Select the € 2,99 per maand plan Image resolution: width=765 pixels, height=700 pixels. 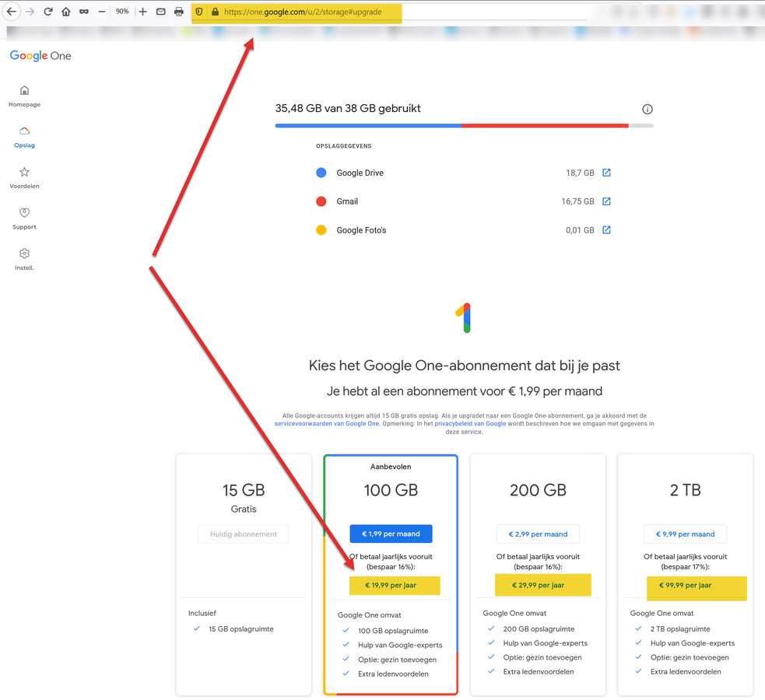(538, 534)
